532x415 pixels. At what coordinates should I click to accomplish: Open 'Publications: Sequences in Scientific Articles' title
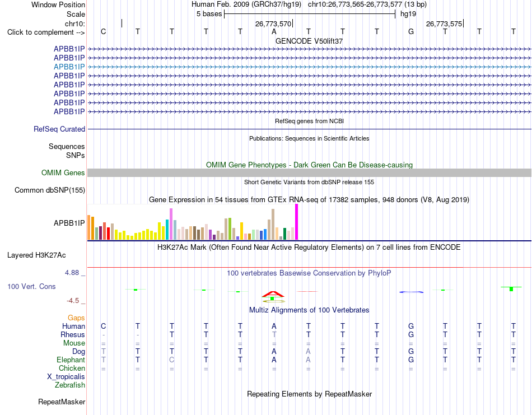(309, 138)
